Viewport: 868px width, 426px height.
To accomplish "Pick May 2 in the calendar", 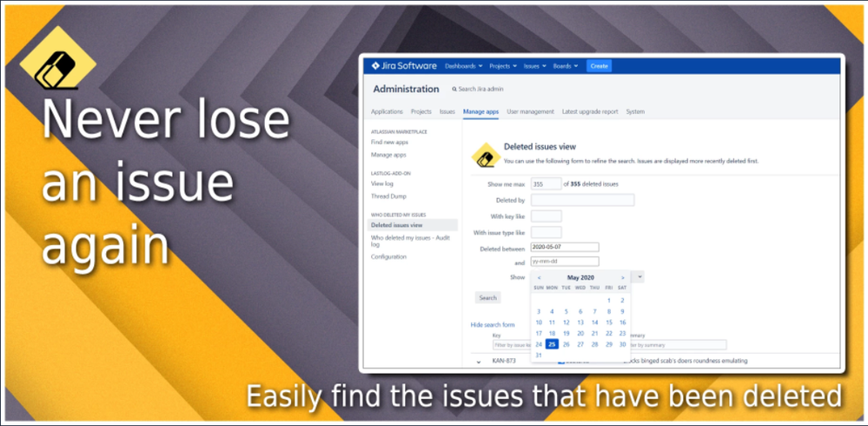I will [x=623, y=300].
